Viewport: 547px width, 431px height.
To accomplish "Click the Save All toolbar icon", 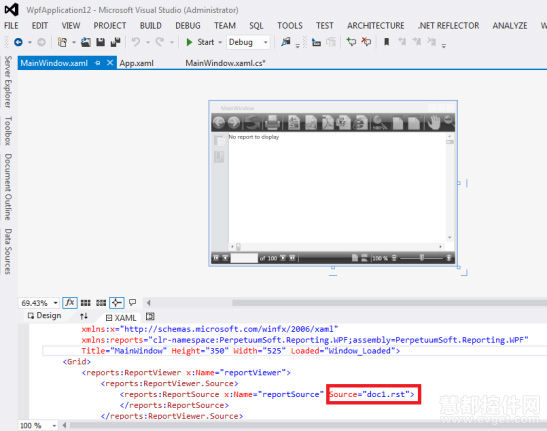I will [115, 42].
